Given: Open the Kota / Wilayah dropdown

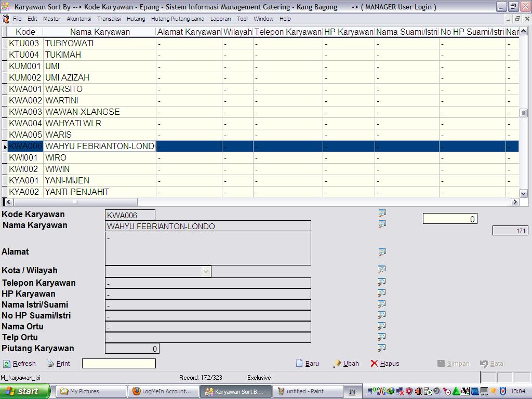Looking at the screenshot, I should 206,271.
